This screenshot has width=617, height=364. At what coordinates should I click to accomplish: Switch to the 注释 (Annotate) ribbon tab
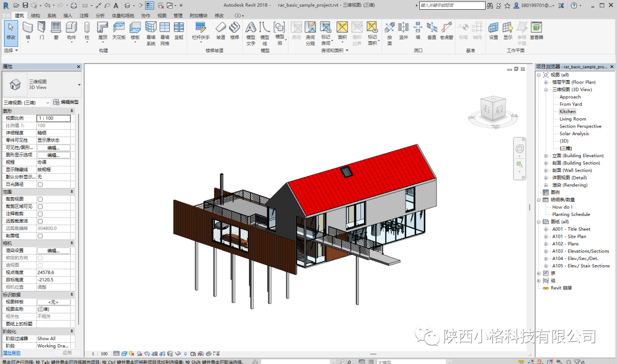coord(84,16)
